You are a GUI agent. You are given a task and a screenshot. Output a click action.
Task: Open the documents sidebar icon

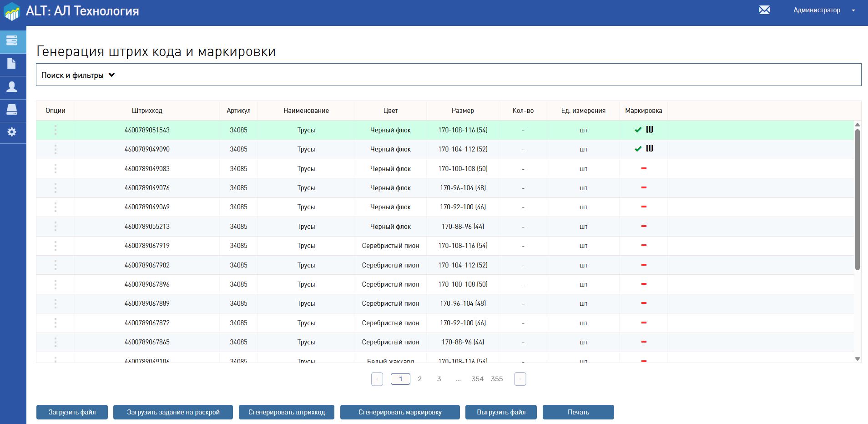click(12, 63)
